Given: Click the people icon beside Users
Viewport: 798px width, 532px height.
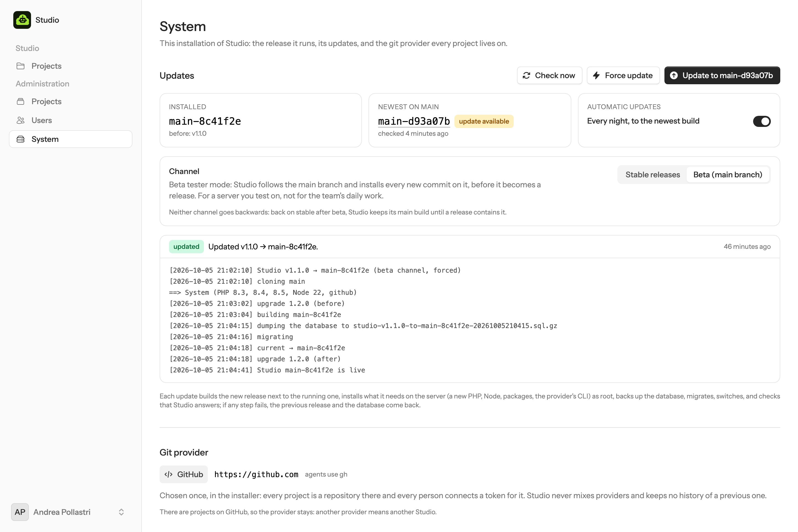Looking at the screenshot, I should coord(21,121).
